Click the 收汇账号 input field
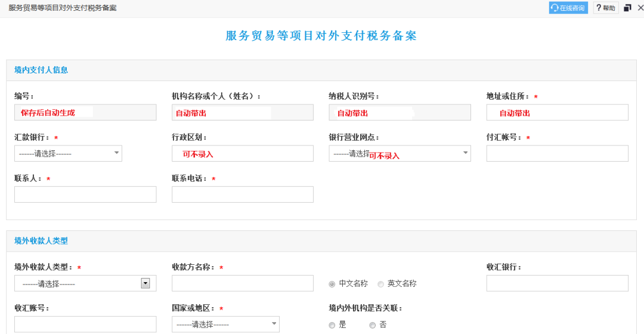The width and height of the screenshot is (644, 334). (85, 324)
